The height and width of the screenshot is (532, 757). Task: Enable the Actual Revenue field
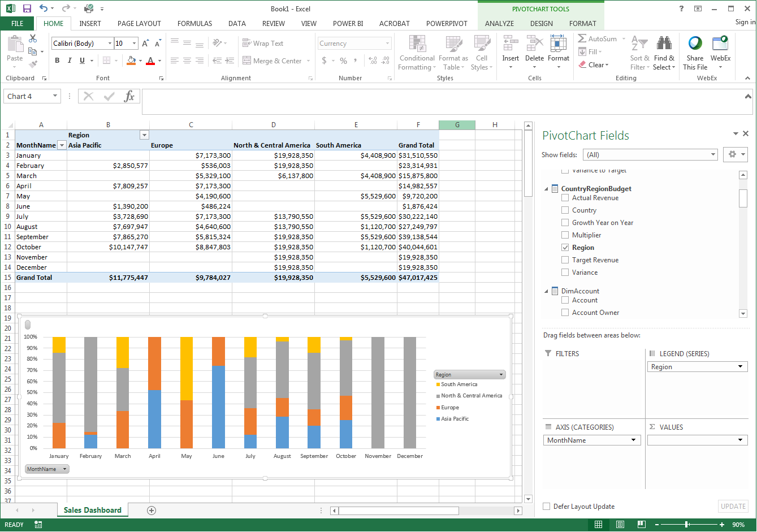(565, 197)
